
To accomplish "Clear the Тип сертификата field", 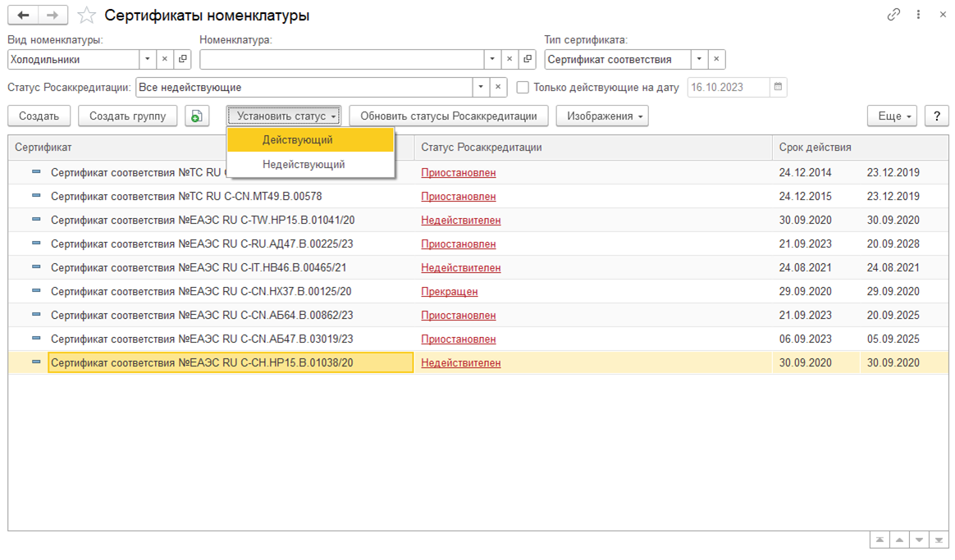I will pyautogui.click(x=716, y=59).
